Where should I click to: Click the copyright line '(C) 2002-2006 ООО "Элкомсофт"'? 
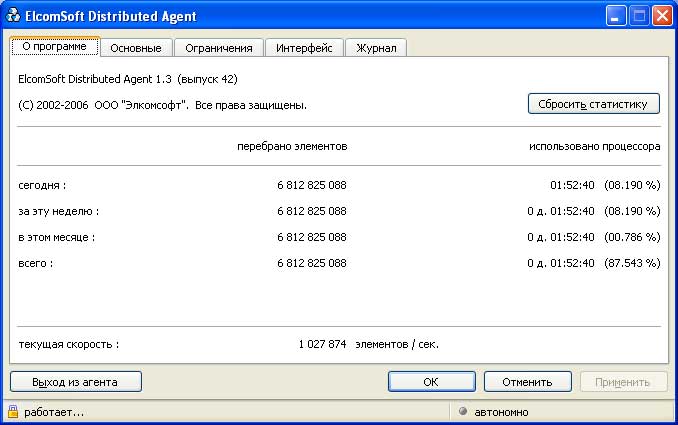(x=102, y=105)
